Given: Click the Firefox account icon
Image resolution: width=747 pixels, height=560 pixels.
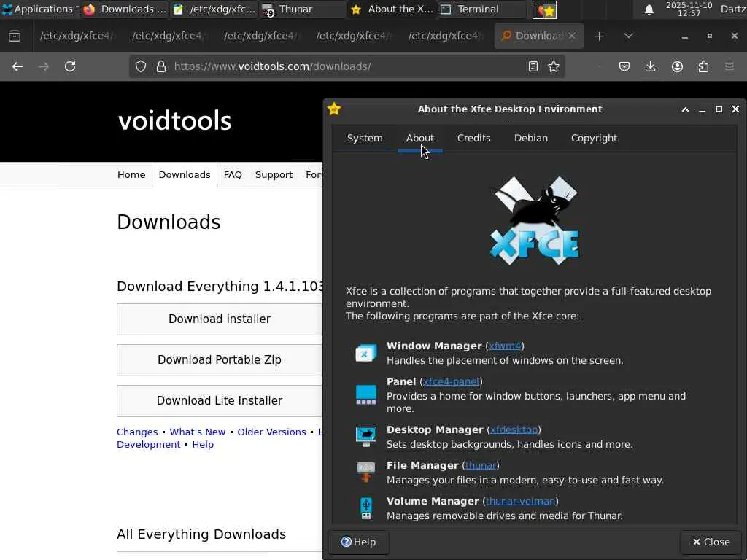Looking at the screenshot, I should (x=677, y=66).
